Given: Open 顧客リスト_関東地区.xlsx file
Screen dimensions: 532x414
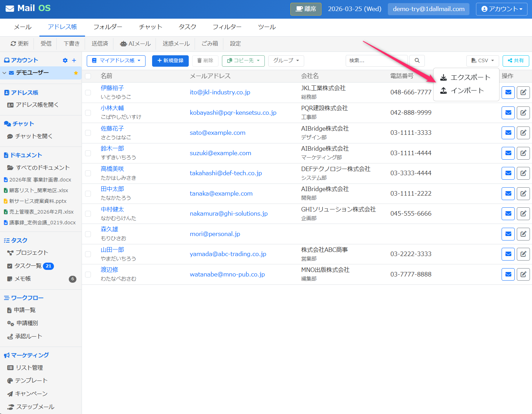Looking at the screenshot, I should [x=36, y=190].
